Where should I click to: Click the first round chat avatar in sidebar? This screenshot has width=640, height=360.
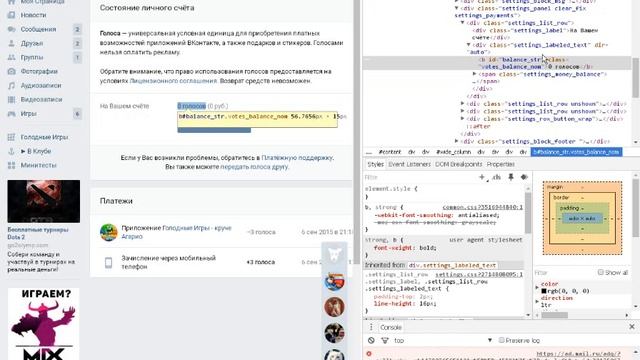[x=334, y=282]
